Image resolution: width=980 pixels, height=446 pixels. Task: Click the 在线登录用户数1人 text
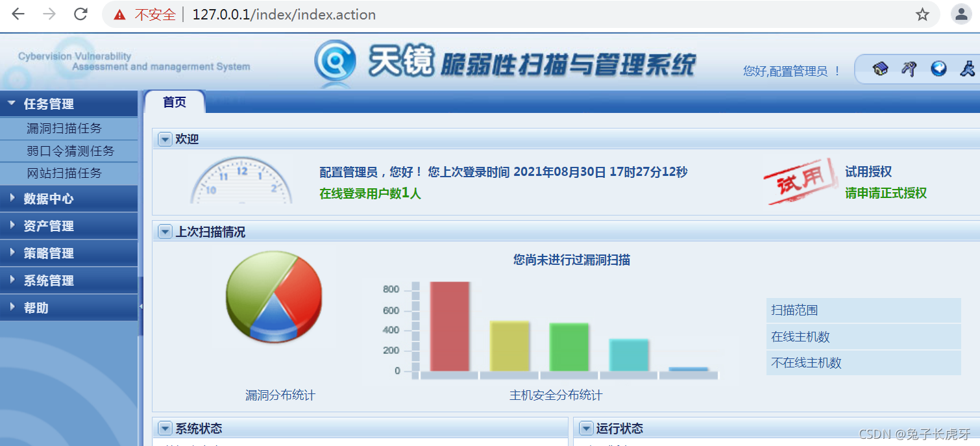(x=370, y=193)
